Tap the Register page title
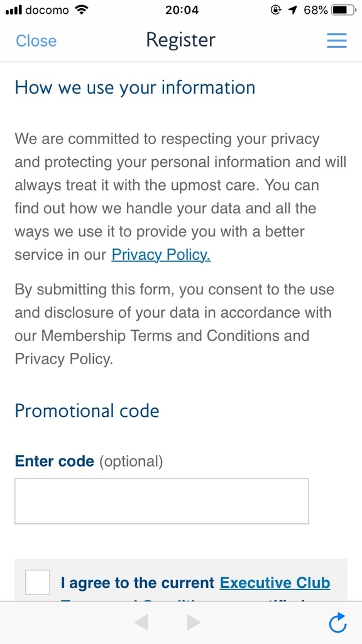Screen dimensions: 362x644 180,40
